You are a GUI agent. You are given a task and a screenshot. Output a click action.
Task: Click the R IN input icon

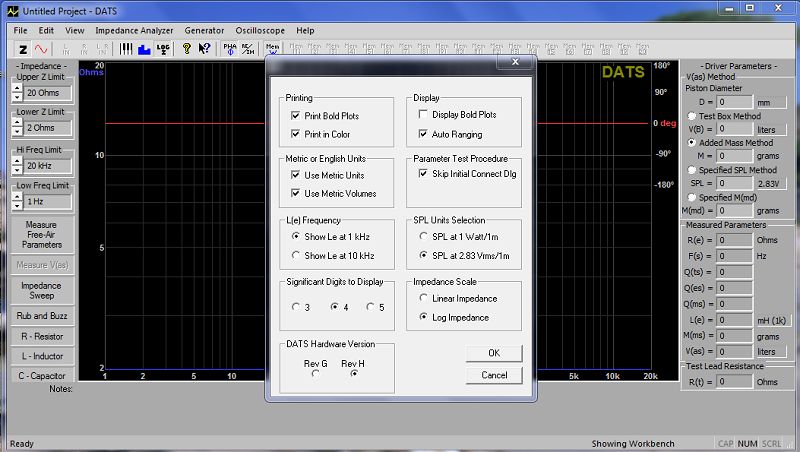(x=84, y=49)
